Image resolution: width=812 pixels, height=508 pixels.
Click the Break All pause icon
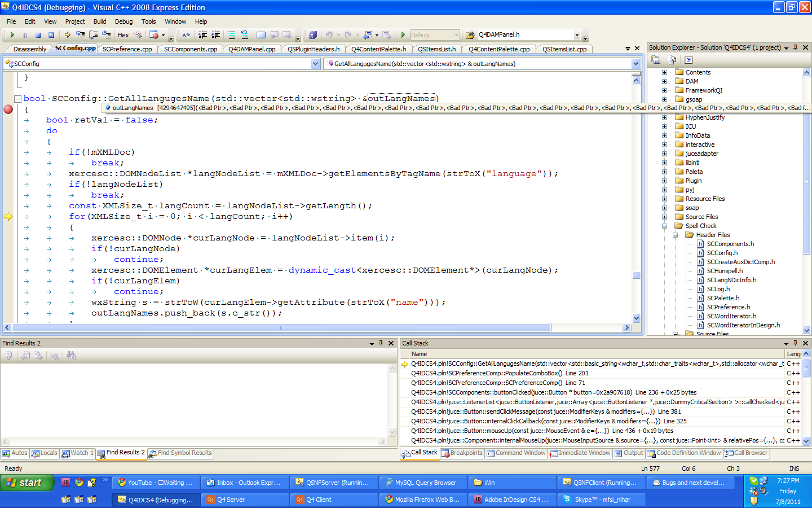pyautogui.click(x=25, y=35)
